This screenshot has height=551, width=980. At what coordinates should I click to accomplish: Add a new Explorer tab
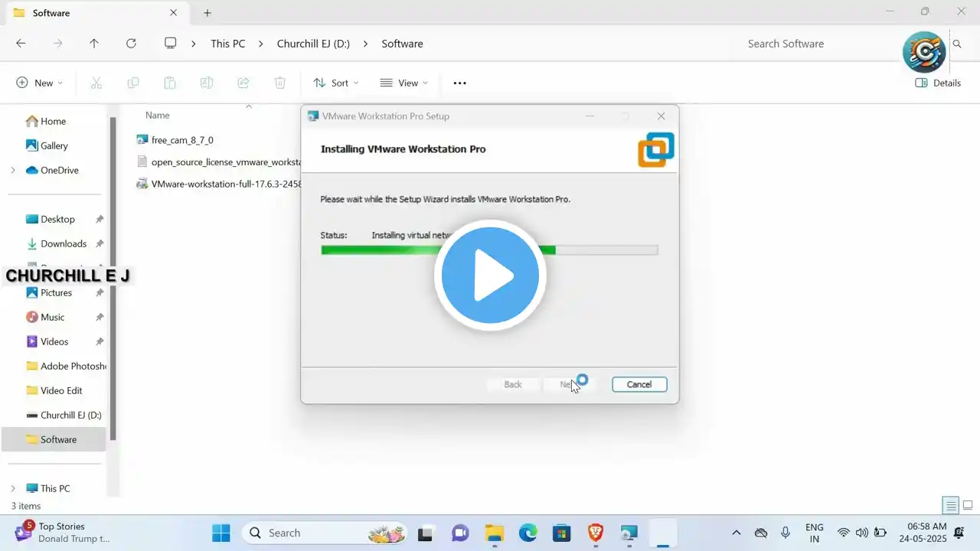pyautogui.click(x=207, y=13)
